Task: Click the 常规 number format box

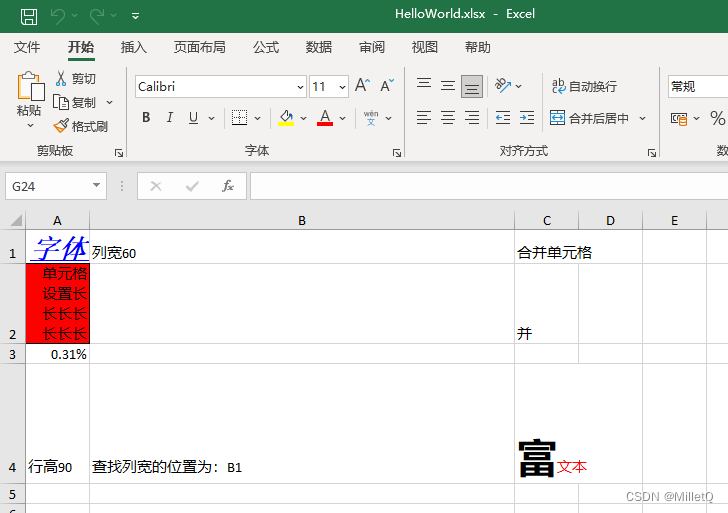Action: (698, 86)
